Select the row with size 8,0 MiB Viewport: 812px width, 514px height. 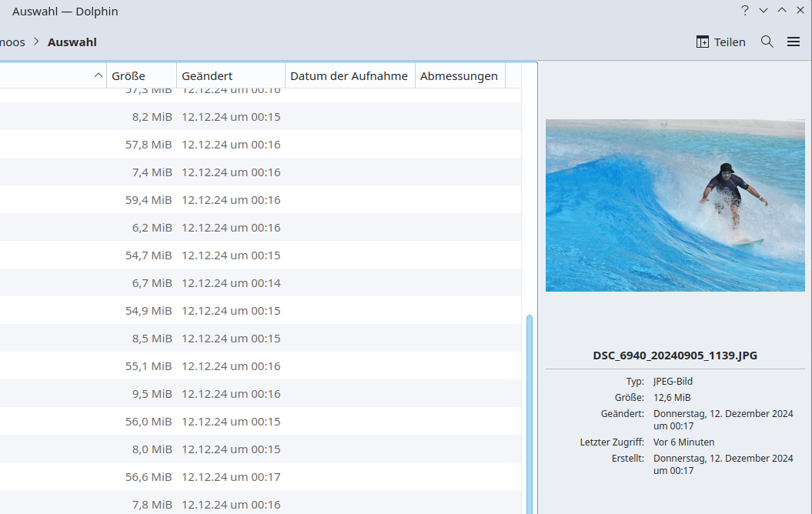[260, 449]
